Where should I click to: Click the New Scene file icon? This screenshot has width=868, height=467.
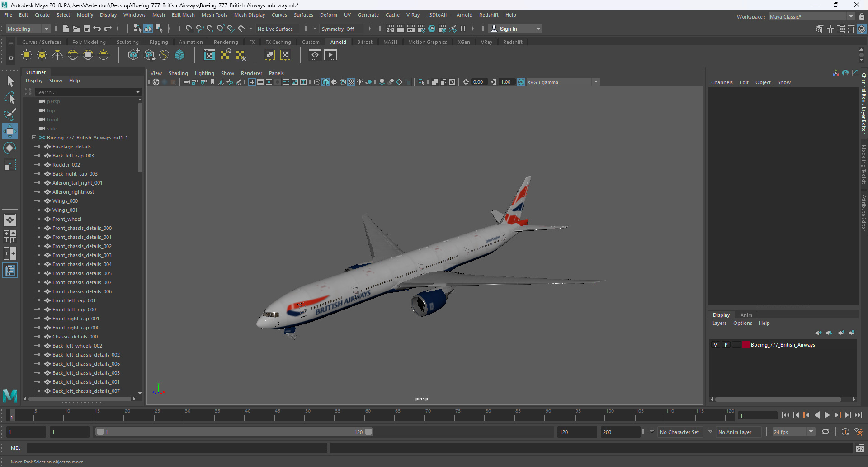tap(66, 29)
